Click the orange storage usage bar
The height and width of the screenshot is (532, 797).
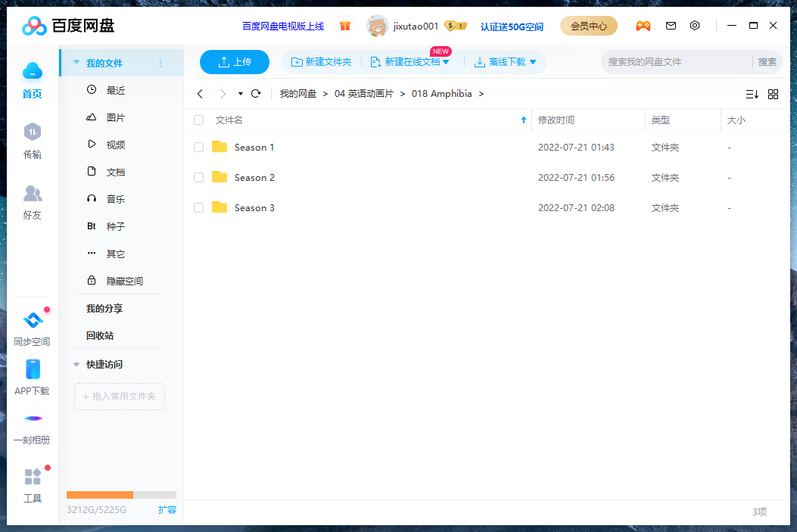(100, 495)
